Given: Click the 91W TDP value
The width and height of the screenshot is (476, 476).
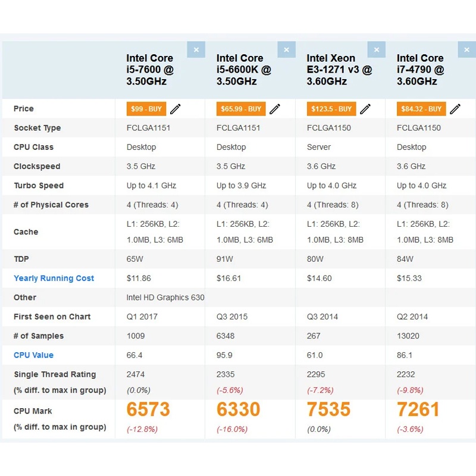Looking at the screenshot, I should tap(225, 259).
